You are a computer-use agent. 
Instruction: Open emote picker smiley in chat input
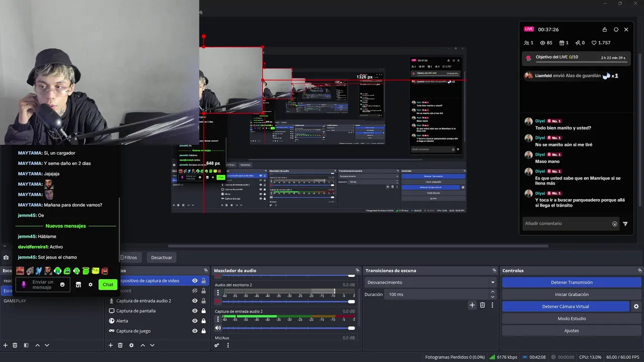click(x=62, y=285)
